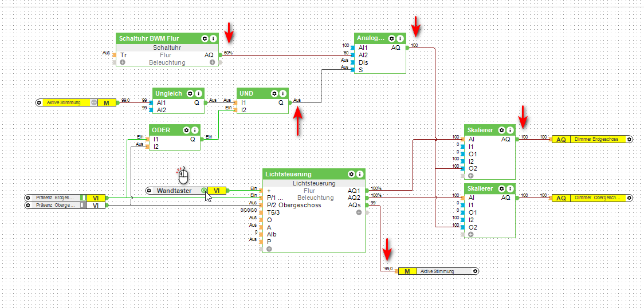Show info for the UND block
The width and height of the screenshot is (644, 308).
tap(282, 93)
